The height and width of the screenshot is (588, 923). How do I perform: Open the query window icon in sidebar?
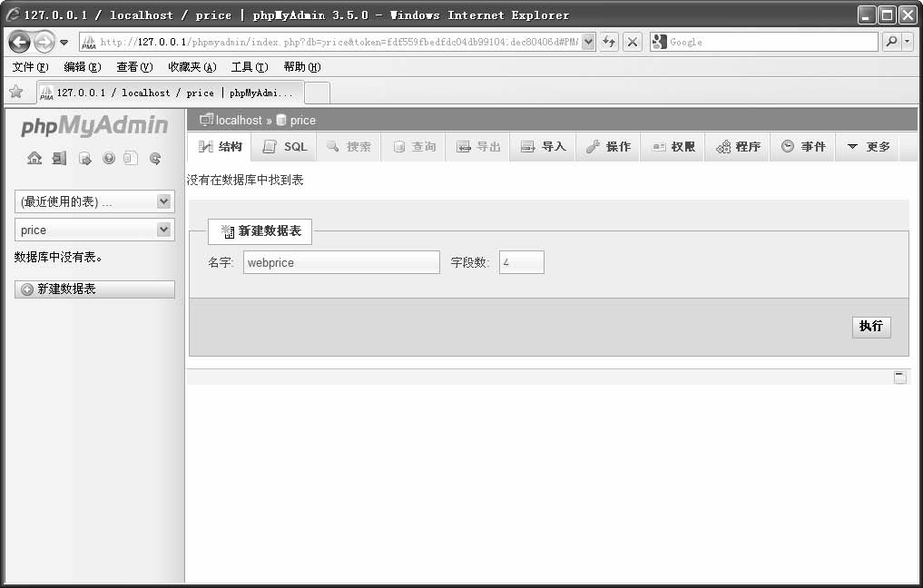pyautogui.click(x=84, y=158)
